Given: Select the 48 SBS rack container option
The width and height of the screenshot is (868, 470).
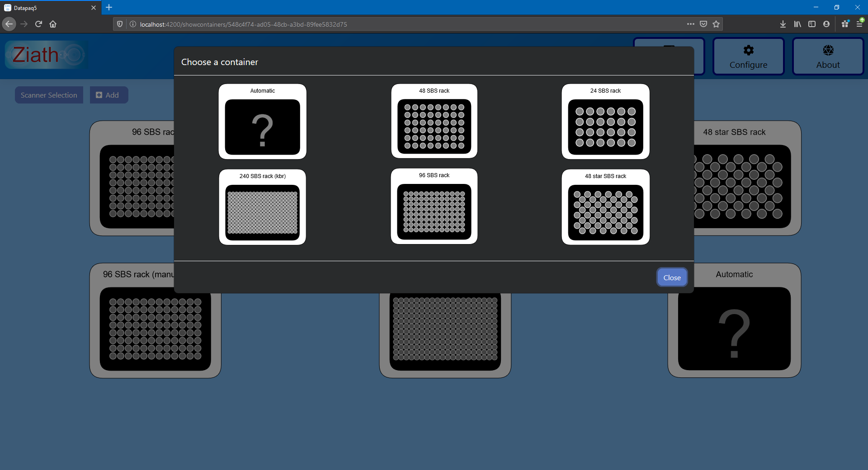Looking at the screenshot, I should click(434, 121).
